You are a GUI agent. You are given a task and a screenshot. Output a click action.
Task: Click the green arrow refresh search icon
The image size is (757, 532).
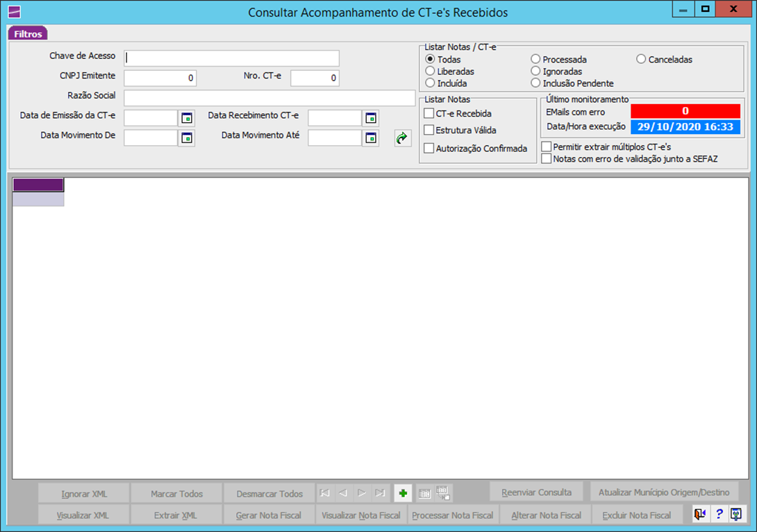pos(403,138)
